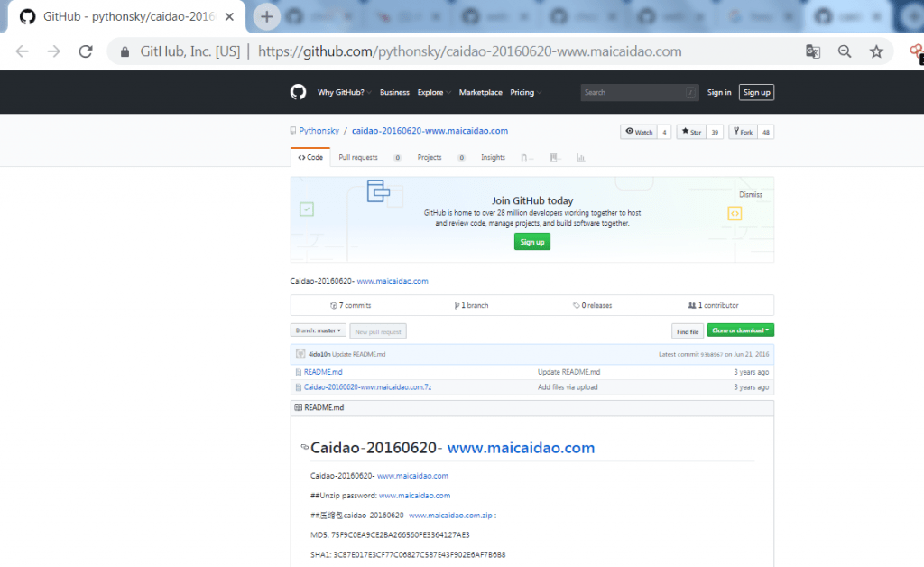Select the Code tab

pos(310,157)
